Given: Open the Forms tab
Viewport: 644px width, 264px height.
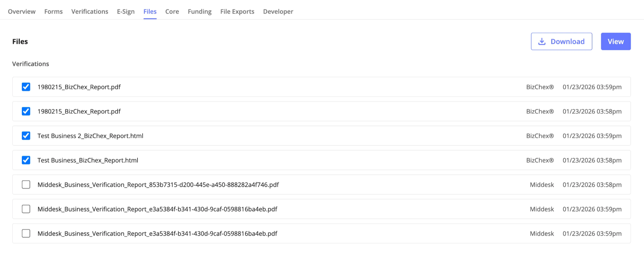Looking at the screenshot, I should pos(53,12).
